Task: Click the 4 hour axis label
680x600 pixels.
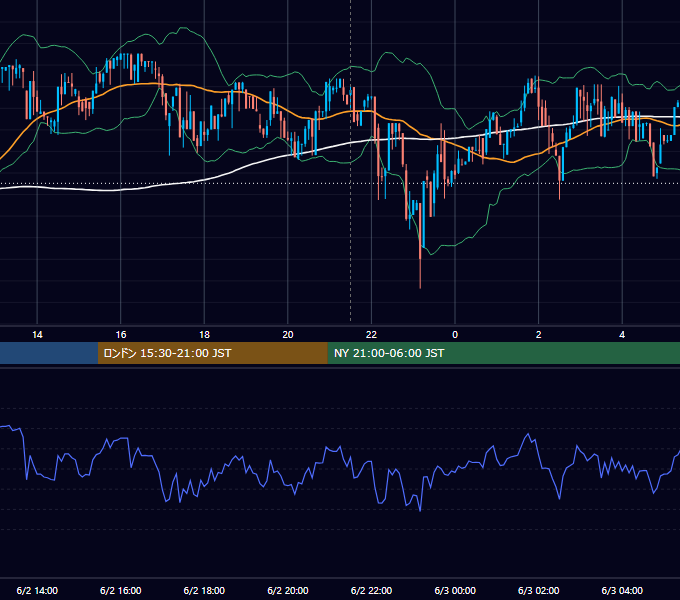Action: pyautogui.click(x=622, y=335)
